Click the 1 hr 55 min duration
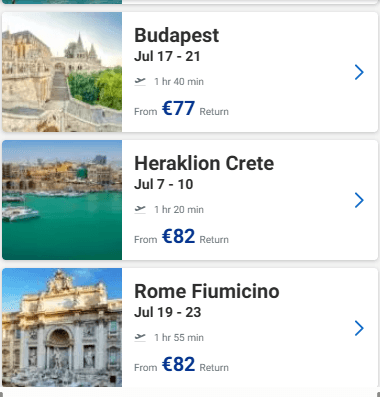 179,338
